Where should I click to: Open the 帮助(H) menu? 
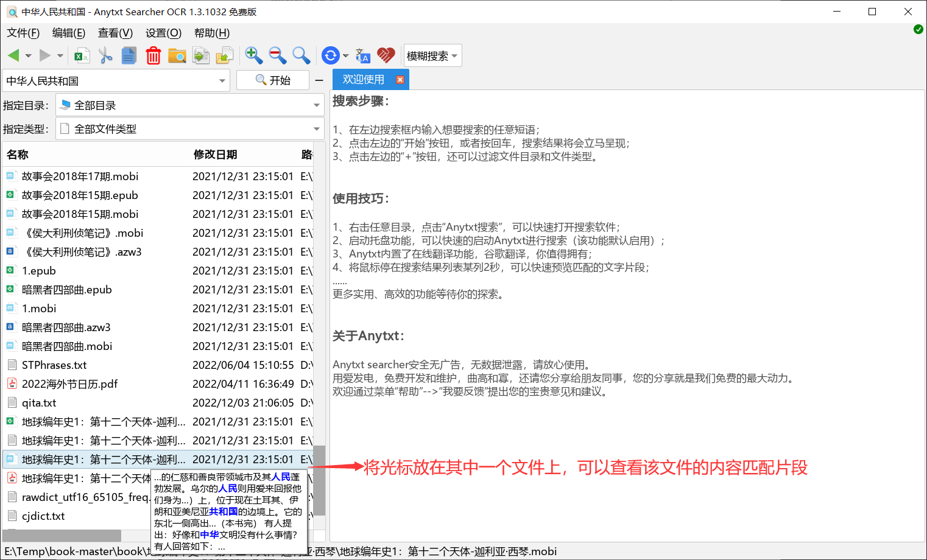tap(212, 33)
